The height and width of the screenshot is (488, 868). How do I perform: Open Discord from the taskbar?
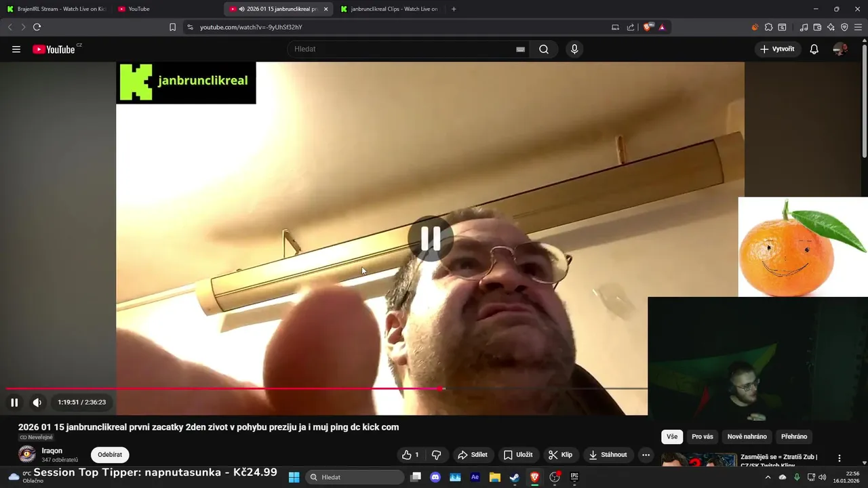435,477
